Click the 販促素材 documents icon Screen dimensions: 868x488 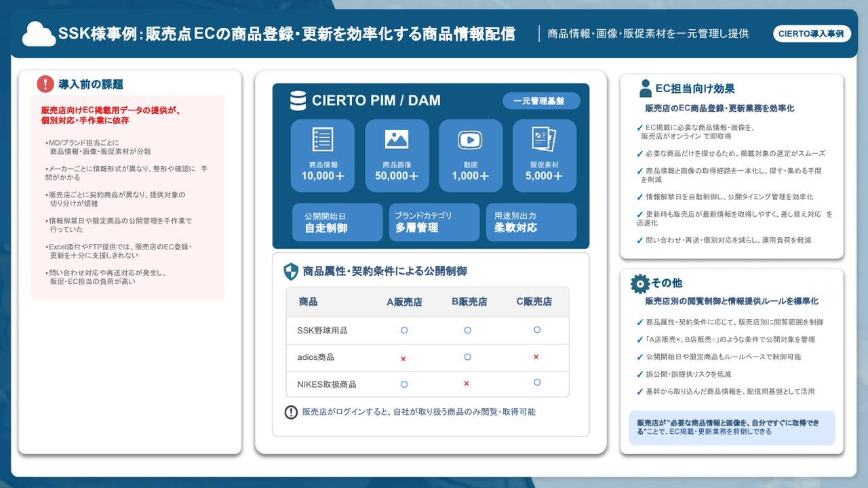point(544,139)
